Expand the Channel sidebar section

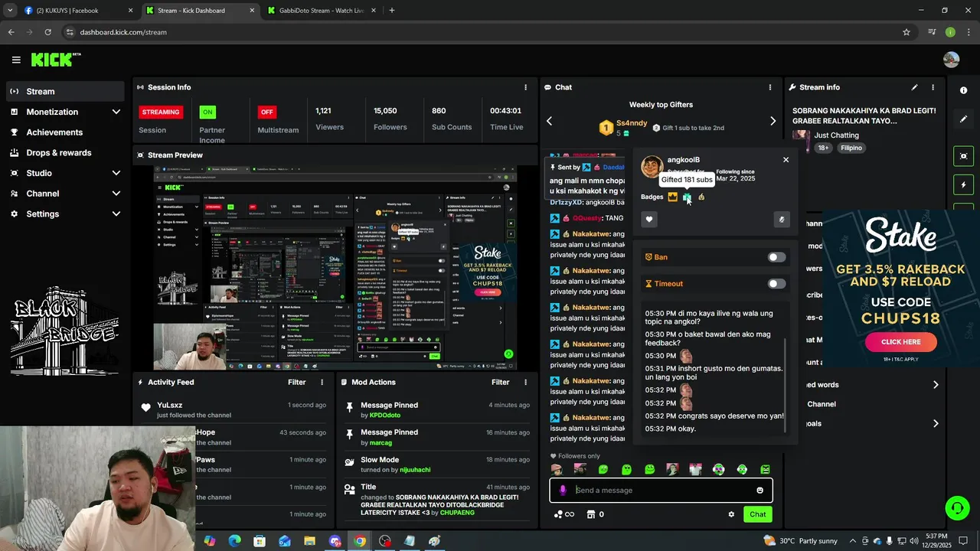[x=116, y=194]
